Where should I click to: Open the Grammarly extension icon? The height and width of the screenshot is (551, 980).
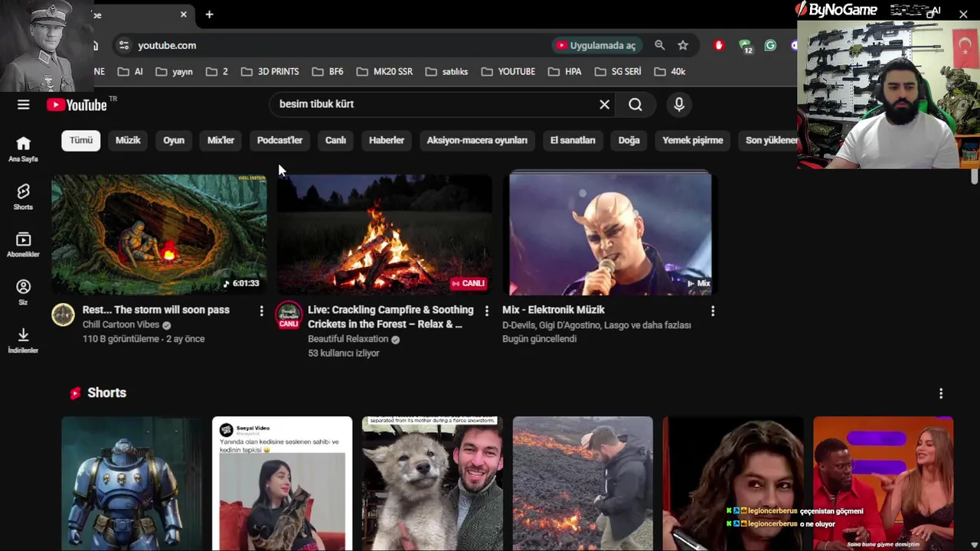(x=770, y=45)
